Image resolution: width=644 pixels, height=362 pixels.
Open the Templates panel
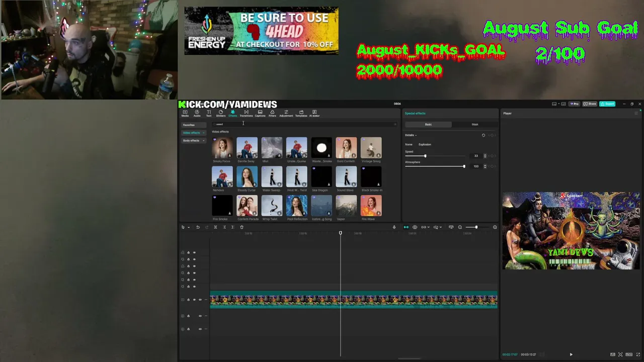point(301,113)
